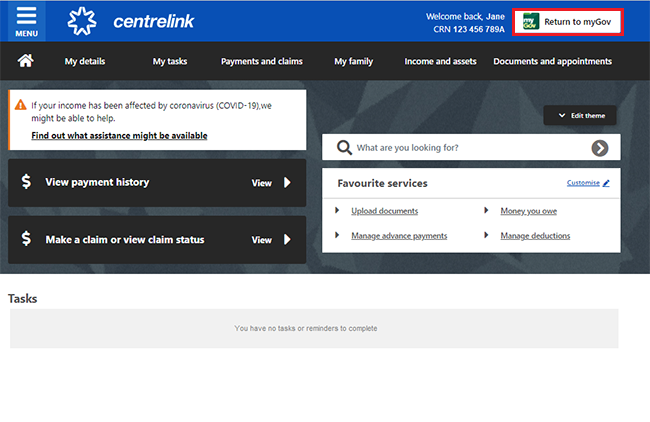
Task: Open Find out what assistance link
Action: [119, 135]
